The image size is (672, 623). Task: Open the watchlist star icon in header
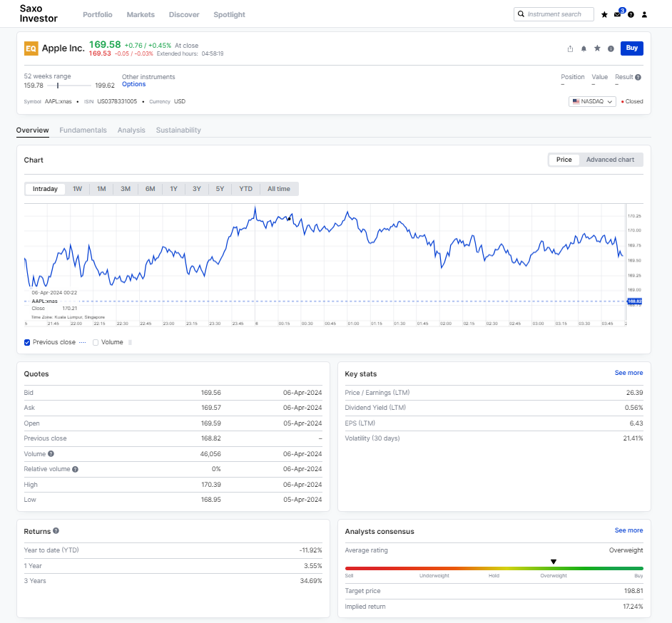coord(604,14)
